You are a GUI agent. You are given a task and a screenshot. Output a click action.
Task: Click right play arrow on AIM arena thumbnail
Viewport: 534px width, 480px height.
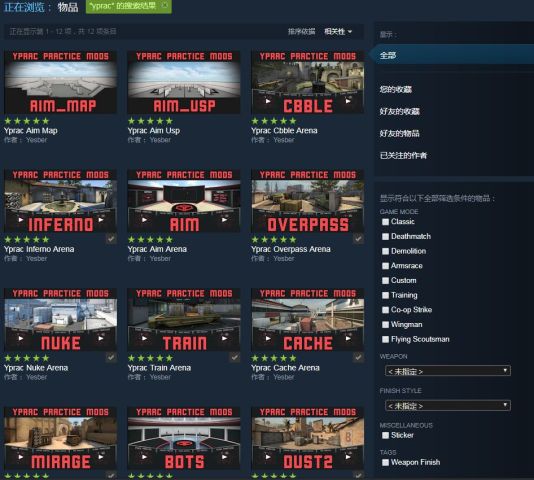click(x=224, y=220)
